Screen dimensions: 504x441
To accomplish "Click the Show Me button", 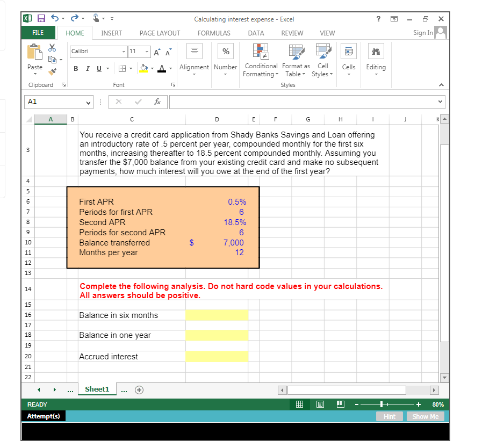I will (426, 416).
